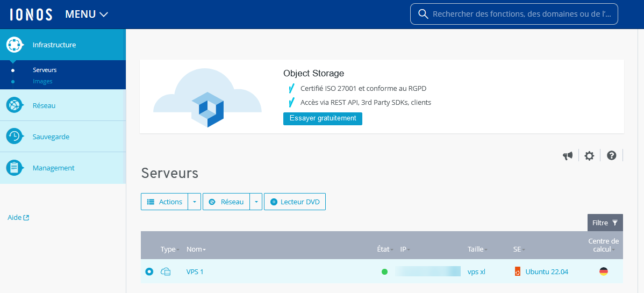This screenshot has width=644, height=293.
Task: Click the green status dot of VPS 1
Action: (x=384, y=271)
